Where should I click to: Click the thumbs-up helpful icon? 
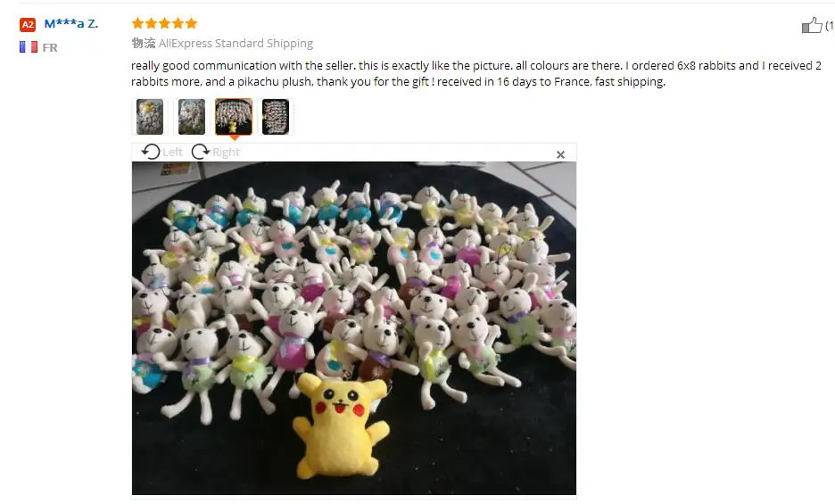point(812,24)
